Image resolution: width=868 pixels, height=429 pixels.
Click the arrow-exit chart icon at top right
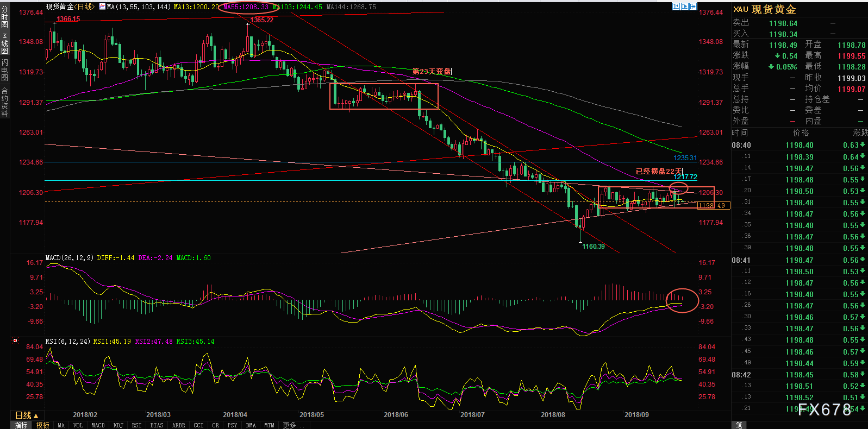(x=694, y=7)
